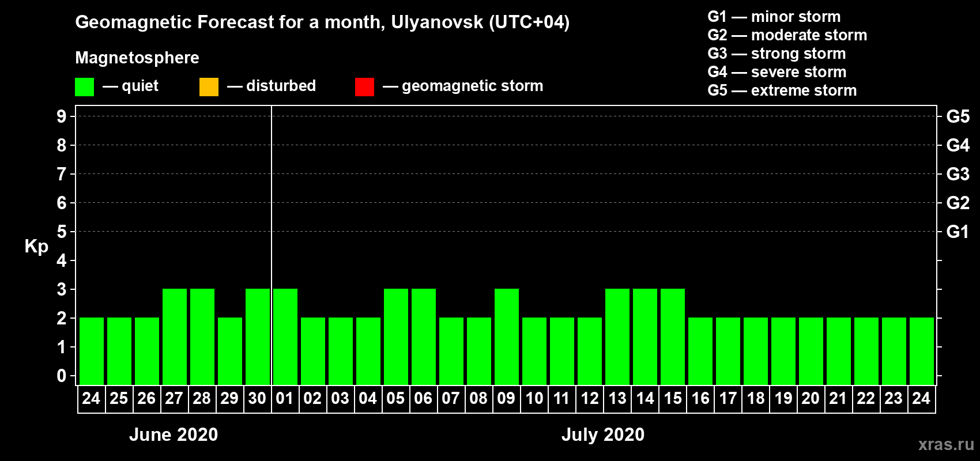This screenshot has width=980, height=461.
Task: Click the 'Magnetosphere' heading
Action: pos(137,58)
